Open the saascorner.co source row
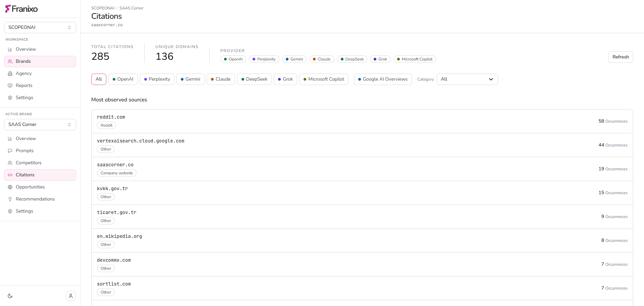Image resolution: width=644 pixels, height=306 pixels. pos(362,169)
